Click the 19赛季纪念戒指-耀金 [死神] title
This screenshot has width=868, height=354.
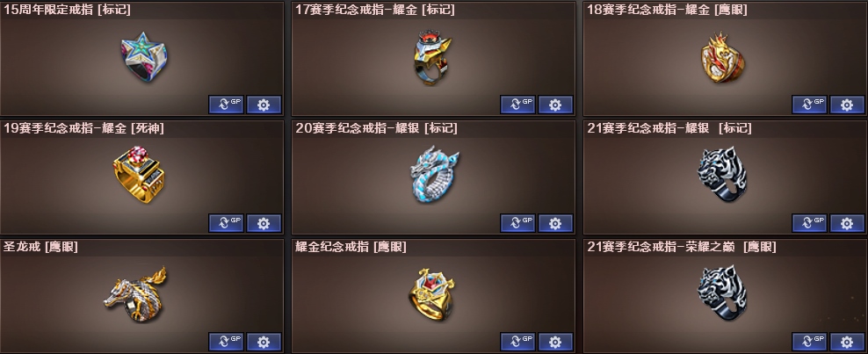pyautogui.click(x=83, y=128)
